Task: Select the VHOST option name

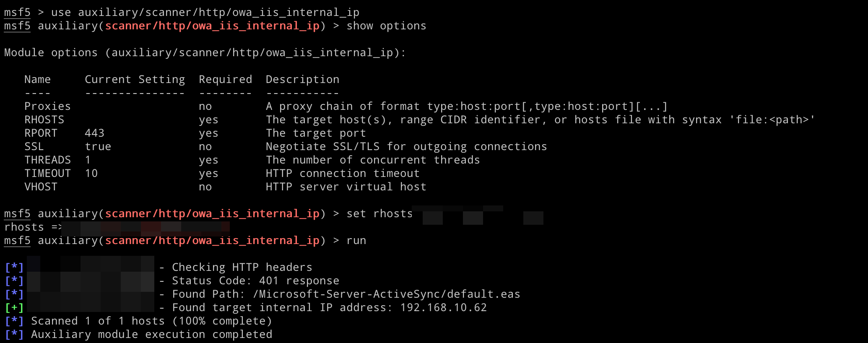Action: click(41, 187)
